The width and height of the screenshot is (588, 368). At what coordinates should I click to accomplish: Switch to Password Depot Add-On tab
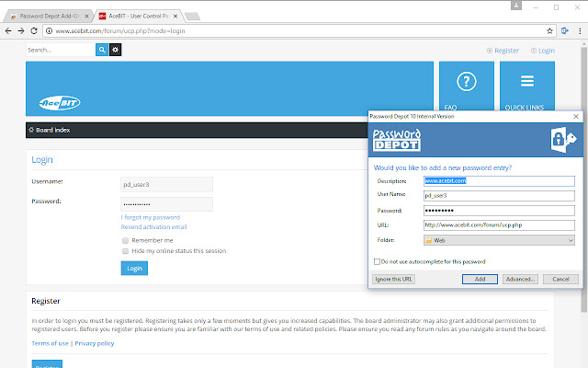click(x=48, y=17)
